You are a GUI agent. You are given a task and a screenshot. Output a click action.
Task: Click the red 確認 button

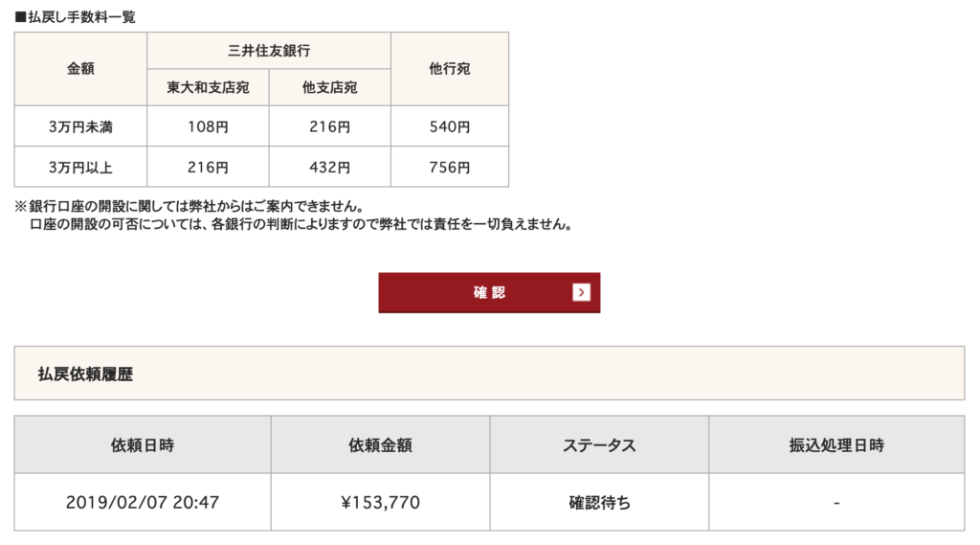(x=489, y=292)
